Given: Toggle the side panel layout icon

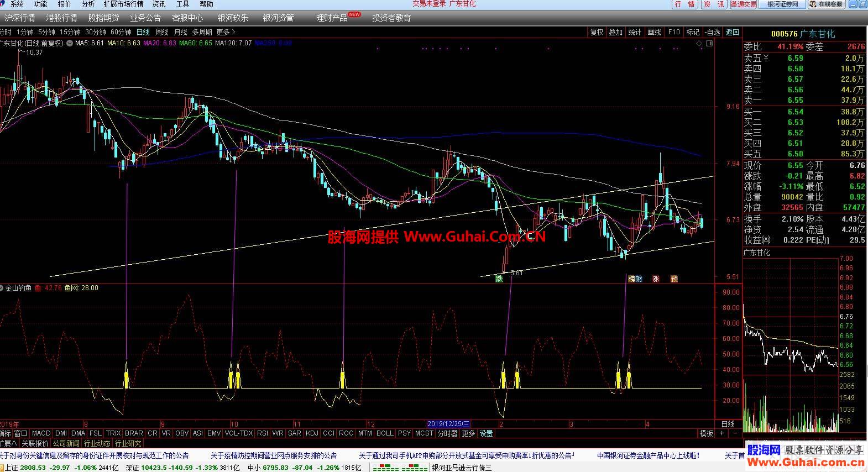Looking at the screenshot, I should coord(709,43).
